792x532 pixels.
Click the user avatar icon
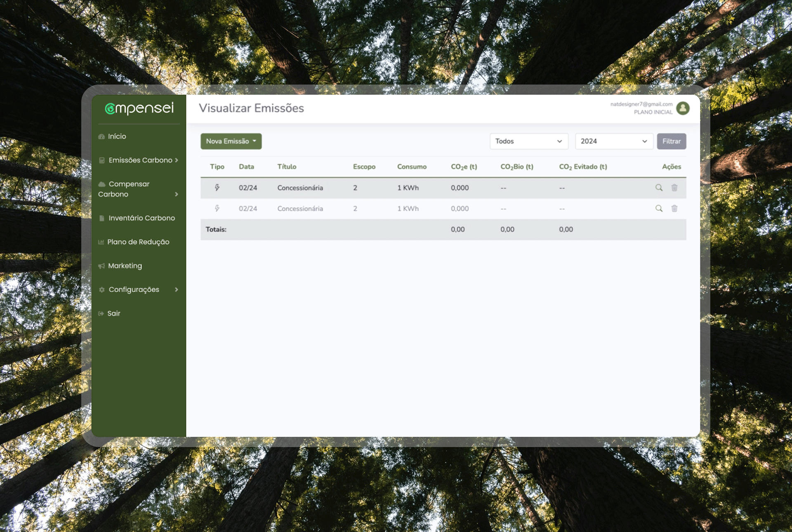683,108
